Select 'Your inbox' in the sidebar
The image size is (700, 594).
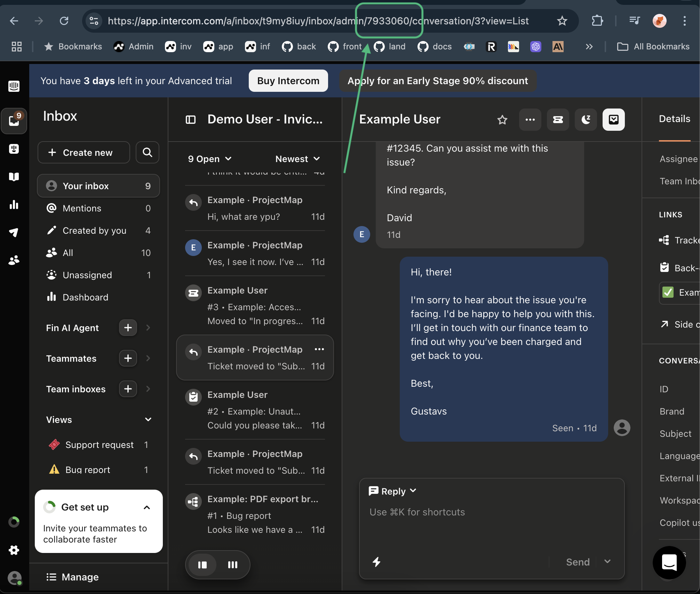pyautogui.click(x=85, y=186)
